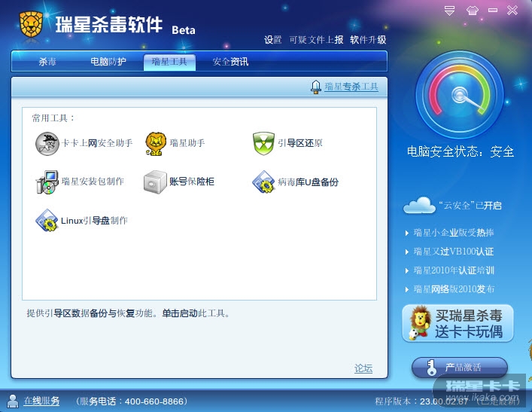Click the arrow before 瑞星网络版2010发布

tap(407, 290)
